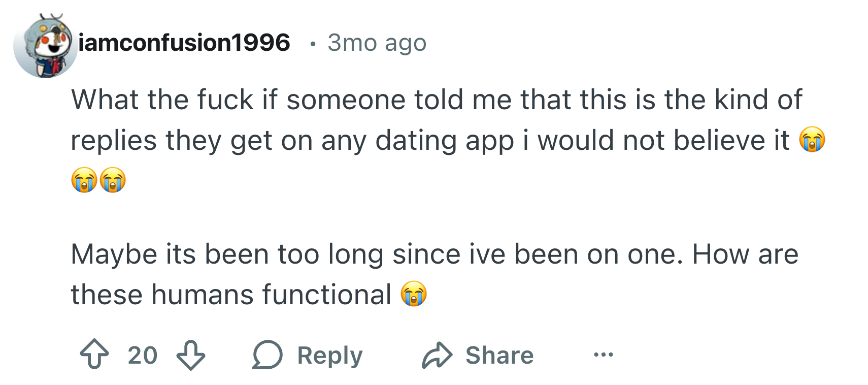Click the user's snoo avatar

(46, 46)
